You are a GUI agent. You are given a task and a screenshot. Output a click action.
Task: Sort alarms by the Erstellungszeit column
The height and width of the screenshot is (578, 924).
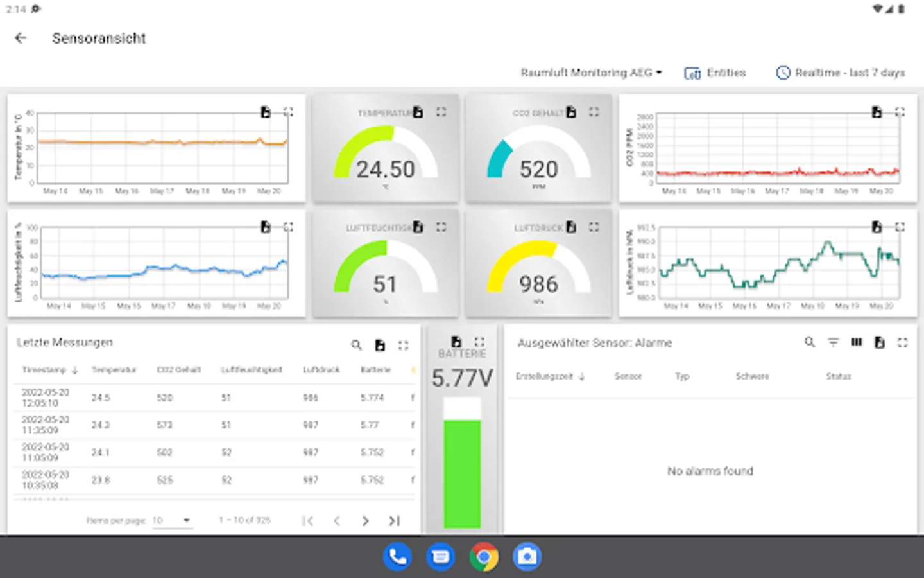pos(551,376)
